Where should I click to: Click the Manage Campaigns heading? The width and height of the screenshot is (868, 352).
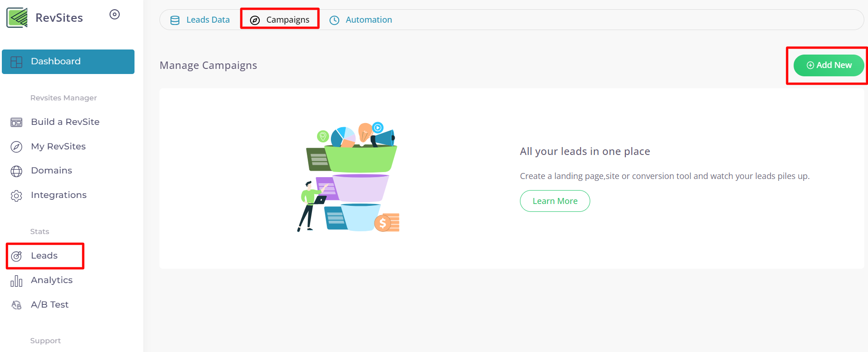point(208,65)
